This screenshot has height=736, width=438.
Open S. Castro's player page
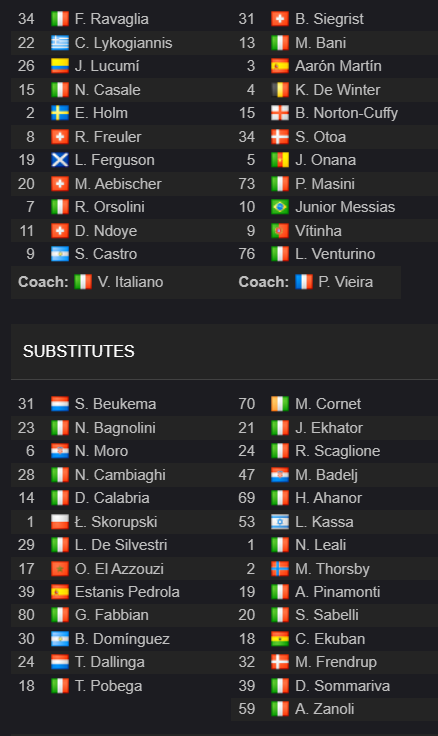106,254
